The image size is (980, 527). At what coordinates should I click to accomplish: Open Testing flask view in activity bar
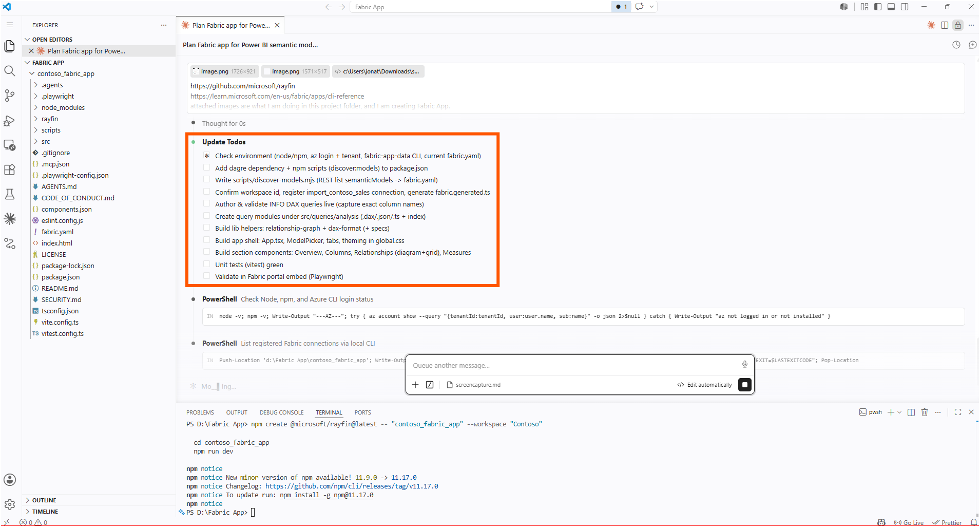pyautogui.click(x=9, y=195)
